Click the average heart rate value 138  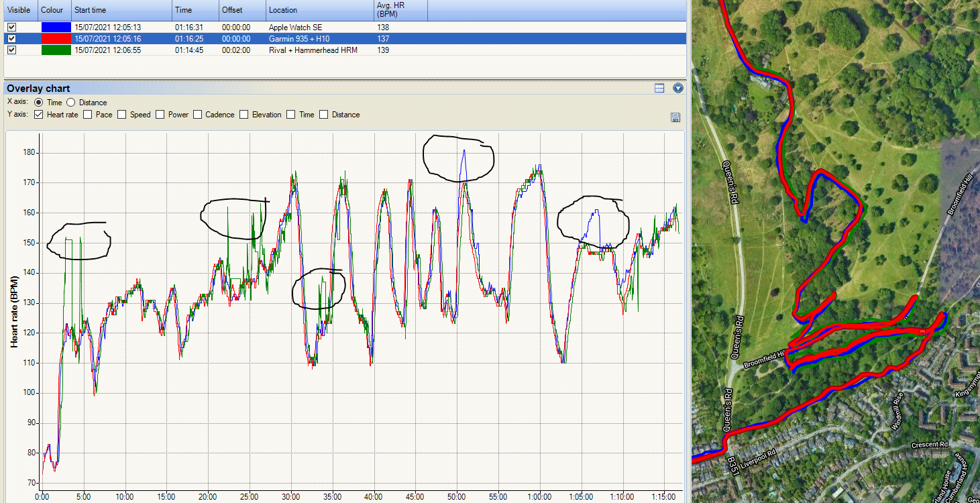coord(384,27)
